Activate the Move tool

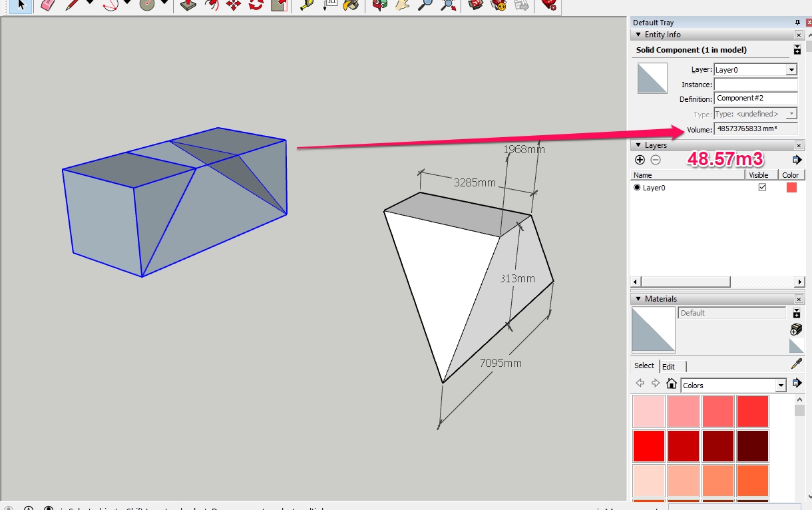click(233, 5)
